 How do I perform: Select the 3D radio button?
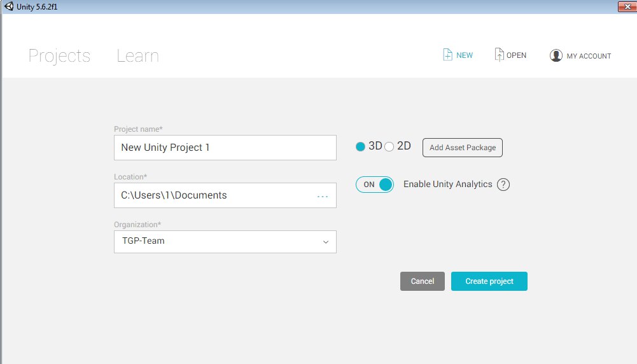click(360, 146)
